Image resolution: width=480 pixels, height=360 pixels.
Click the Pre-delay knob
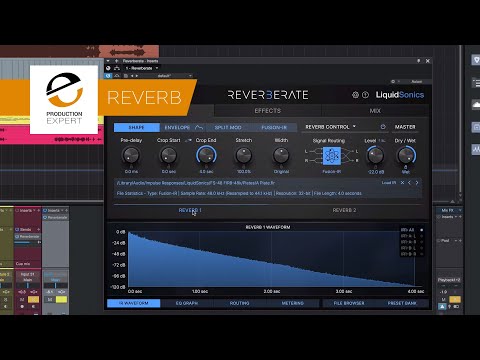tap(131, 155)
